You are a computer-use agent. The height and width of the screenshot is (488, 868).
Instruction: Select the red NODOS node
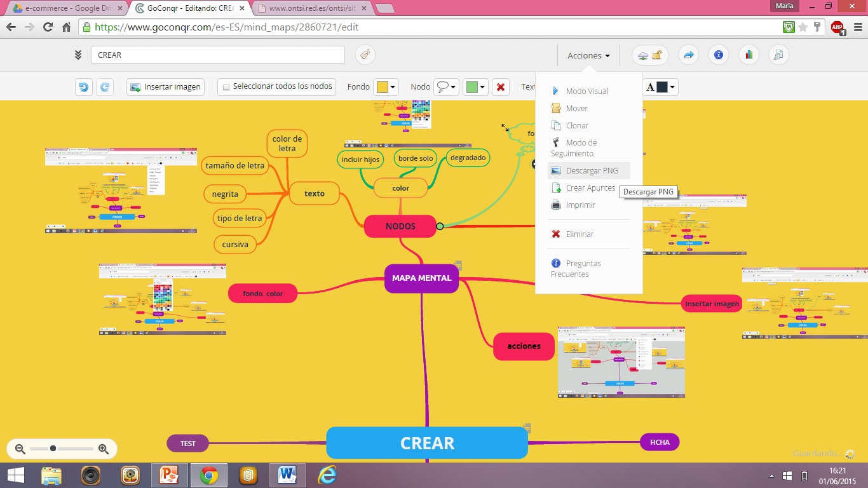point(400,226)
